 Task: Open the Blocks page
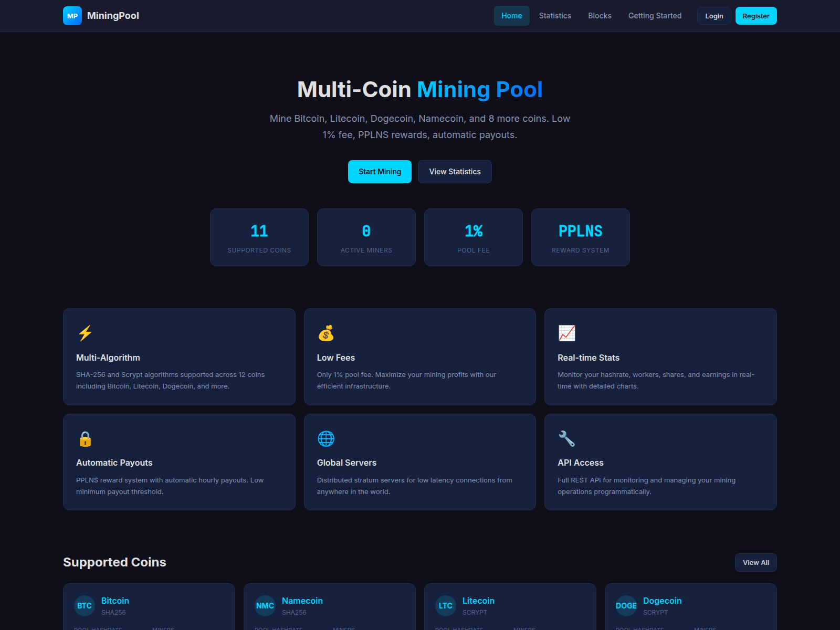click(x=600, y=16)
